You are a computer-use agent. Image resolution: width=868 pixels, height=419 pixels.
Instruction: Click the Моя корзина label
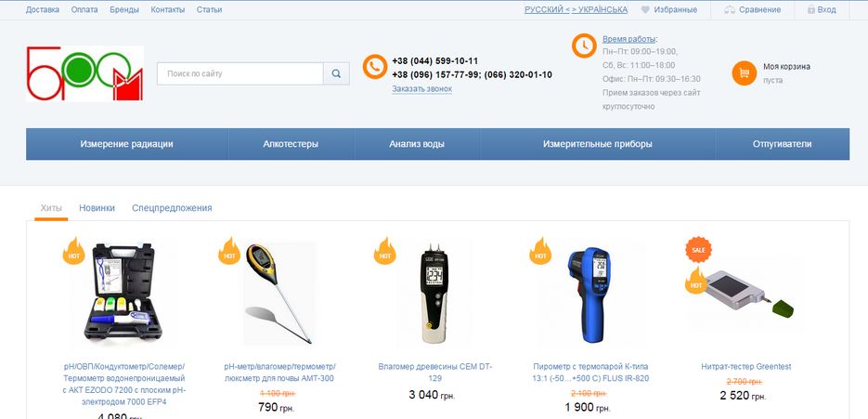786,67
